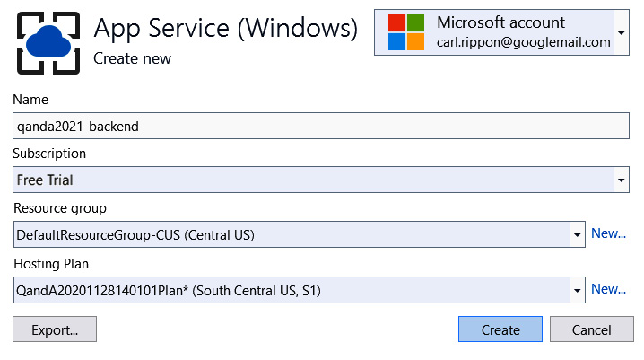Click the Resource group label
The width and height of the screenshot is (644, 360).
click(60, 208)
